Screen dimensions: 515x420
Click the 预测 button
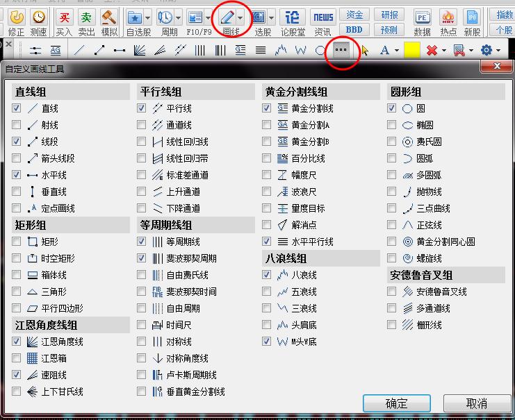(389, 30)
